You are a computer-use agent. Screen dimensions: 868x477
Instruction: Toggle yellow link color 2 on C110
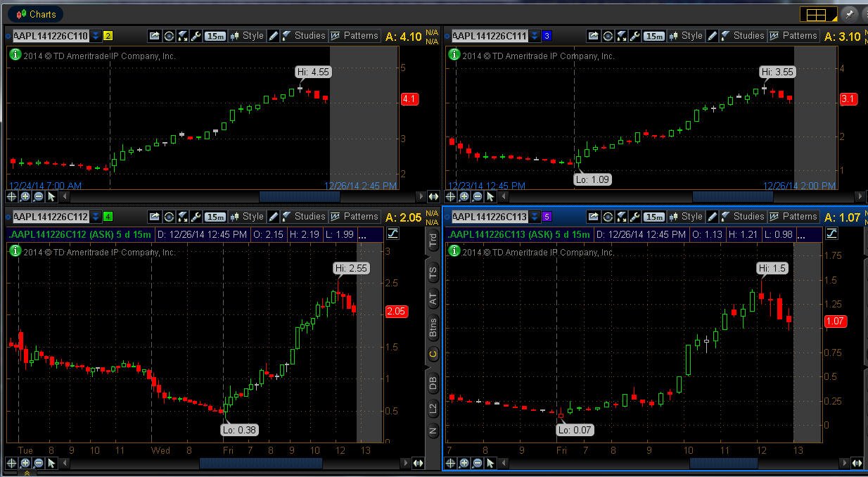[x=108, y=36]
